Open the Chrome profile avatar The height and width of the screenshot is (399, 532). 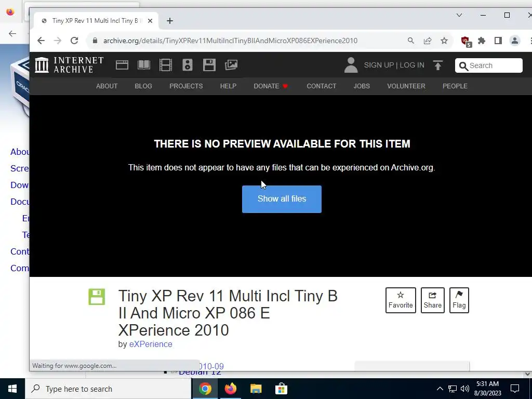pos(515,41)
